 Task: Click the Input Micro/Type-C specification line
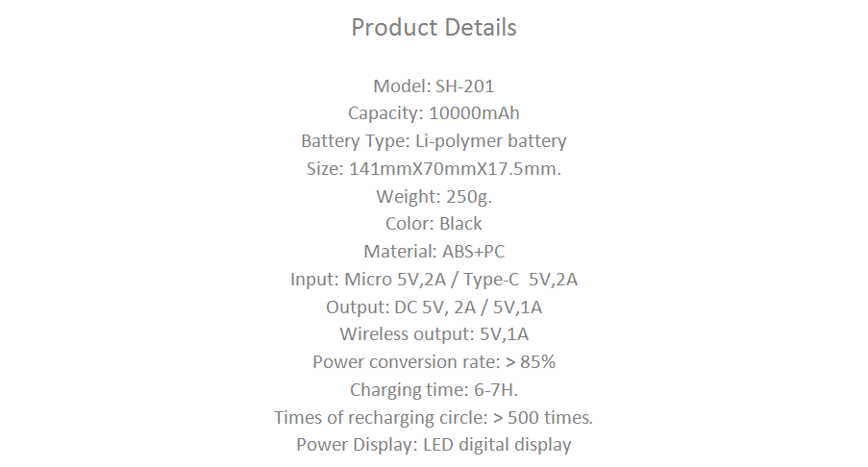click(x=434, y=280)
